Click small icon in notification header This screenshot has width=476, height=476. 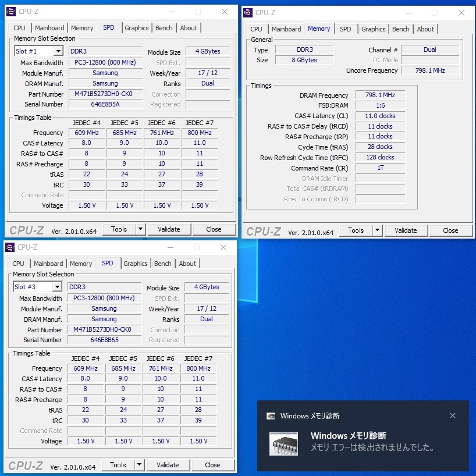click(271, 416)
